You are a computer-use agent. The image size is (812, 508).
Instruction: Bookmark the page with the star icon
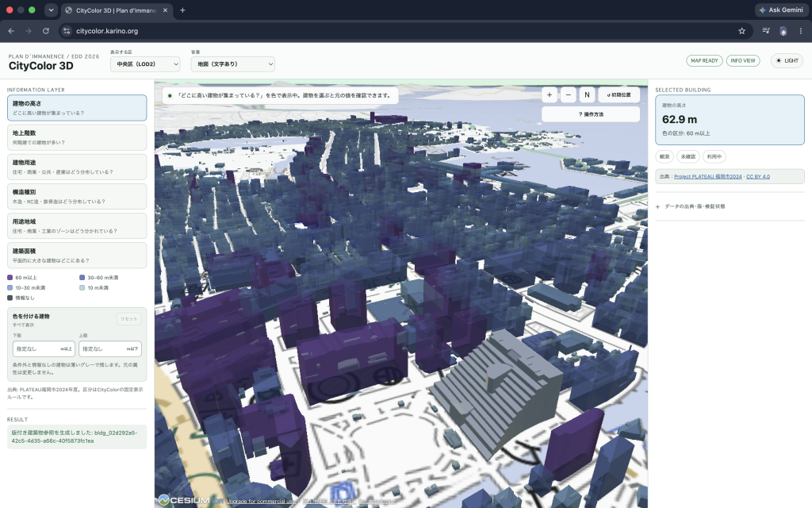click(x=741, y=31)
